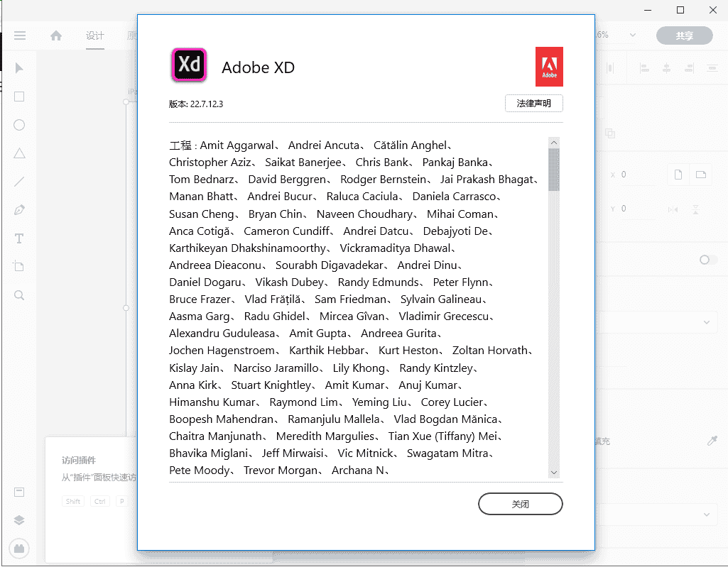Select the Polygon triangle tool

point(20,153)
